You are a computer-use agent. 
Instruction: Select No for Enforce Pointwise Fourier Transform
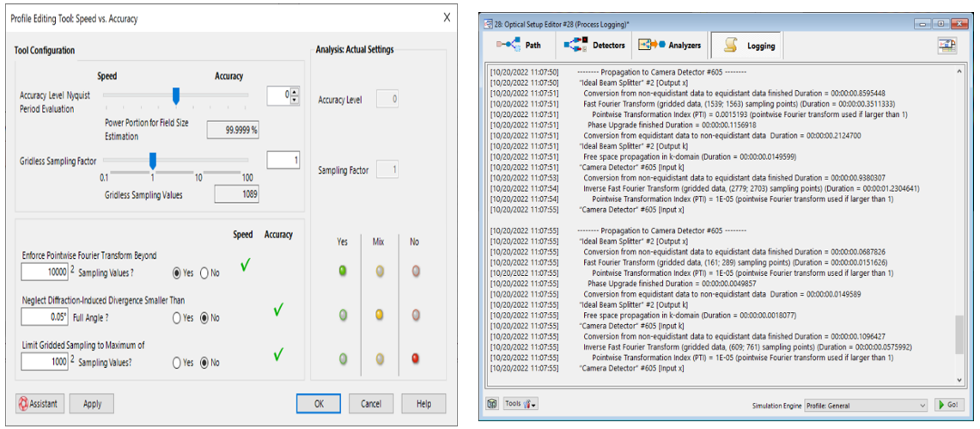(x=204, y=273)
